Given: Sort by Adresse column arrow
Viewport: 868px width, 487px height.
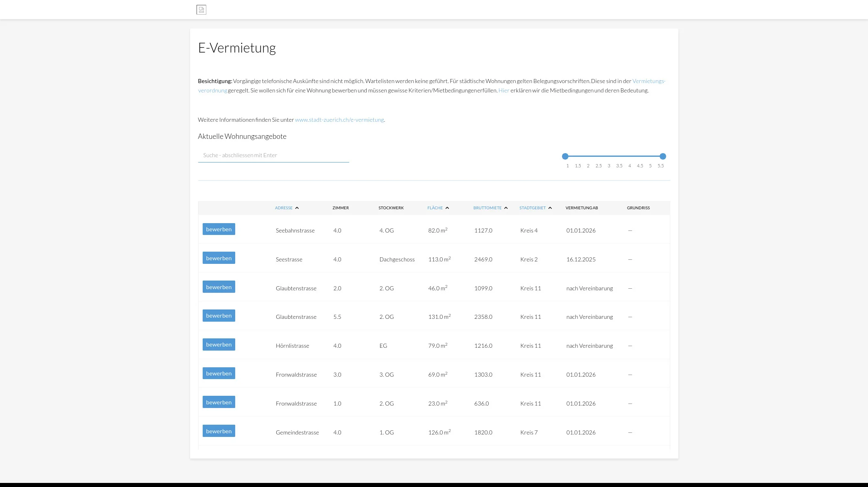Looking at the screenshot, I should tap(297, 208).
